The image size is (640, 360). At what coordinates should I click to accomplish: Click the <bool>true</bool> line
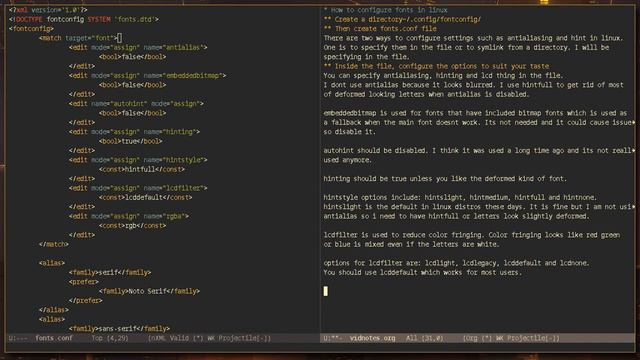pos(131,141)
